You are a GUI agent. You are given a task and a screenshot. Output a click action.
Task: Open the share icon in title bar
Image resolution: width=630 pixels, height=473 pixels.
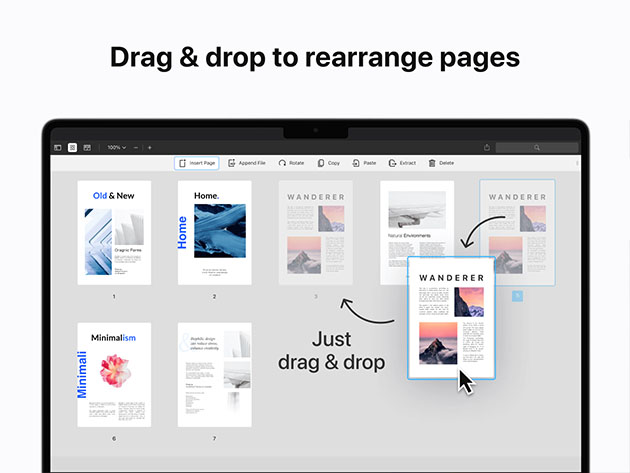coord(487,147)
